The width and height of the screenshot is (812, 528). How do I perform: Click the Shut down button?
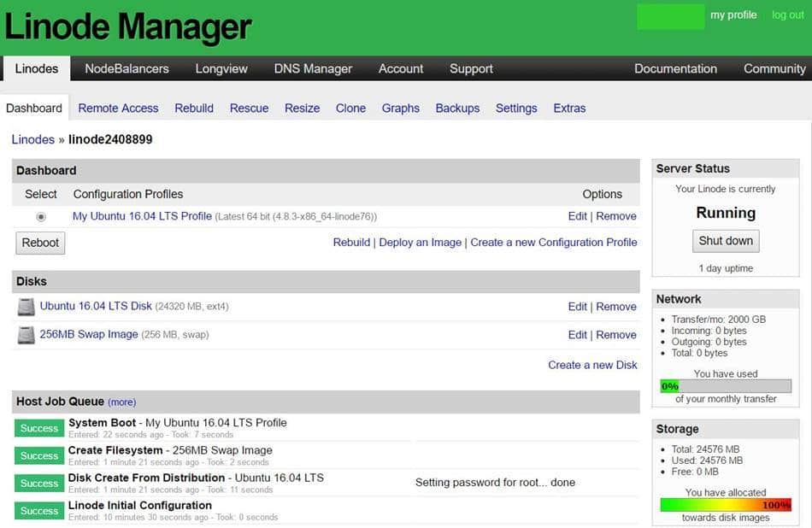tap(726, 241)
